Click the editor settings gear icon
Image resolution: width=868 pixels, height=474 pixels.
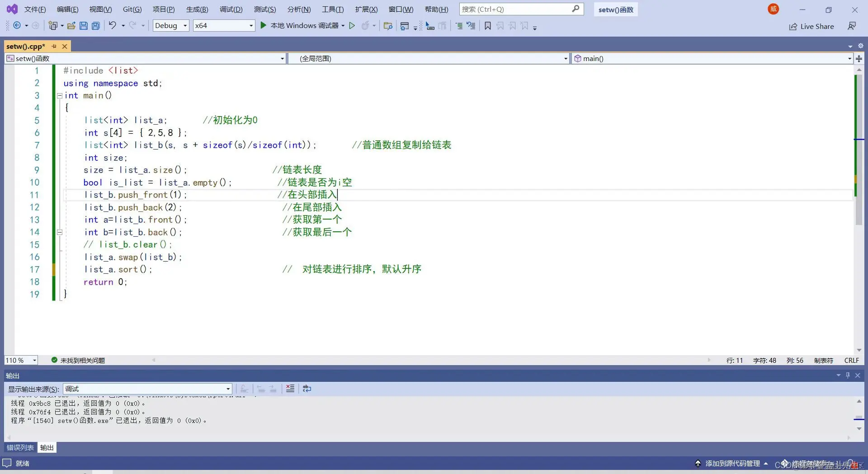coord(861,46)
